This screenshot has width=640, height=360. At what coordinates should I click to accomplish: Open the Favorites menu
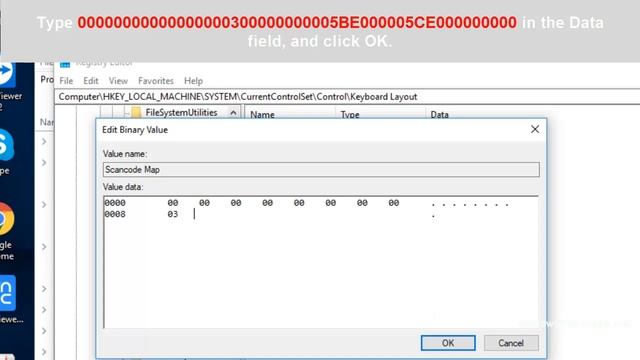(156, 81)
